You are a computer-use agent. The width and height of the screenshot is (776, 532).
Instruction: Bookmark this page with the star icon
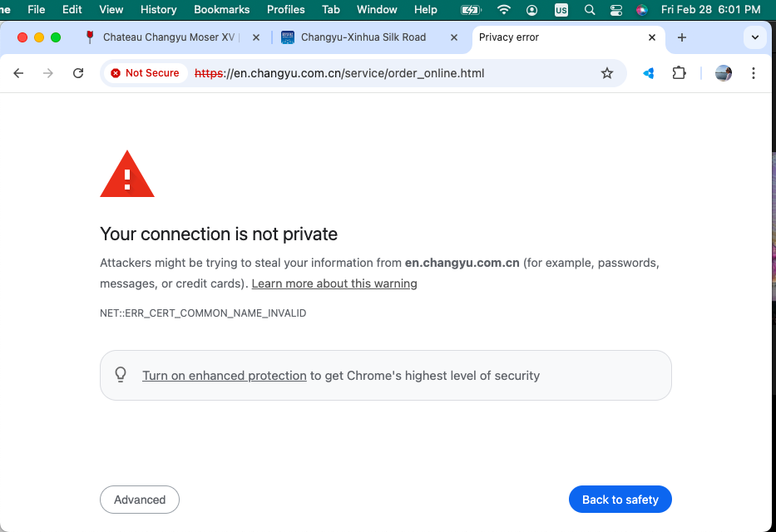point(607,73)
